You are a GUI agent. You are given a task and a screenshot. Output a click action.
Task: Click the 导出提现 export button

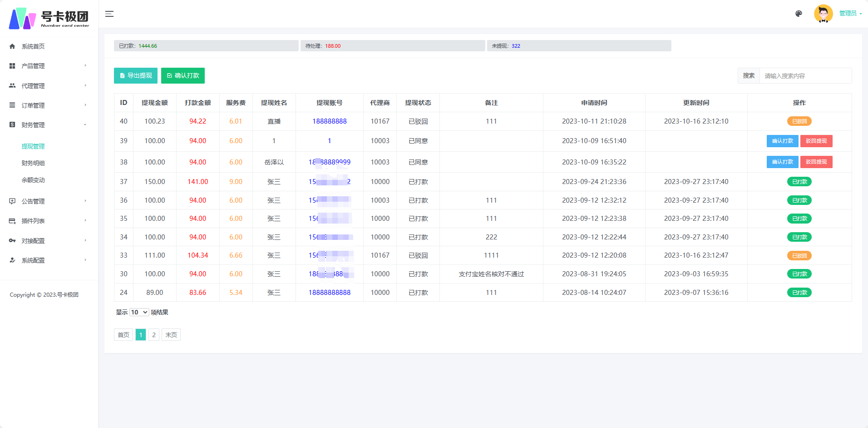tap(136, 75)
